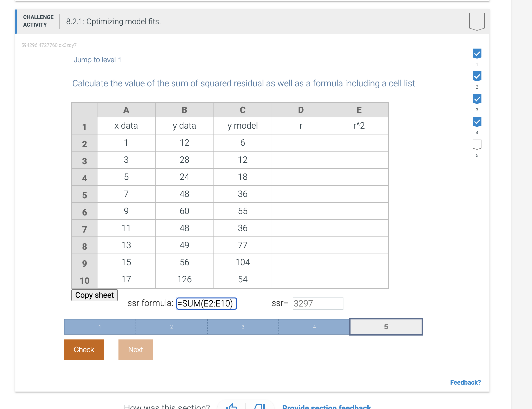532x409 pixels.
Task: Click the level 2 completed shield badge
Action: (477, 76)
